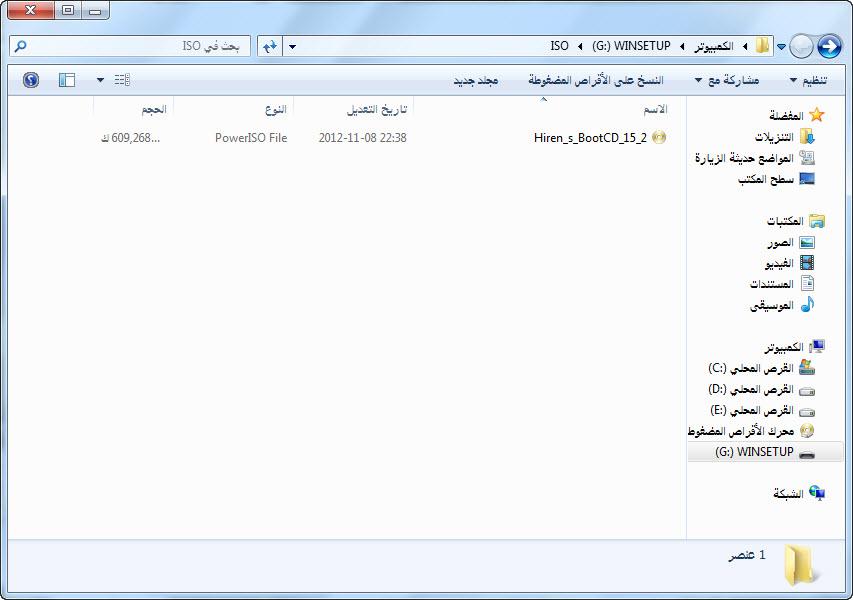Select Music (الموسيقى) library
Screen dimensions: 853x600
772,305
